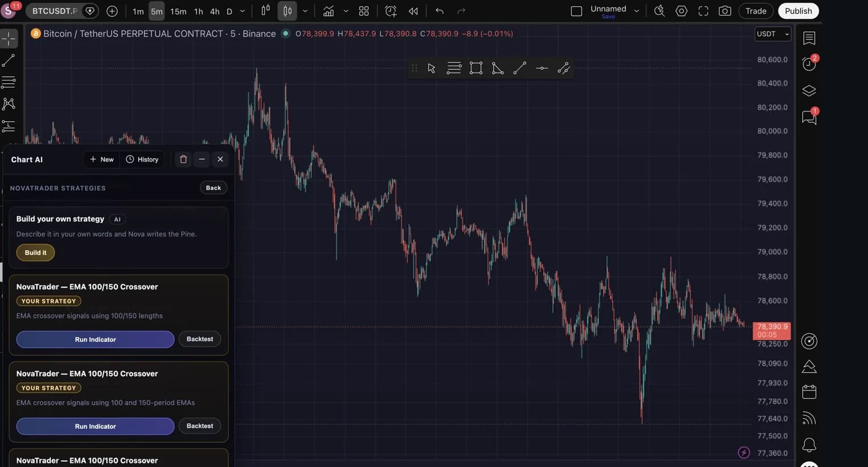Open the notifications bell icon

click(809, 444)
